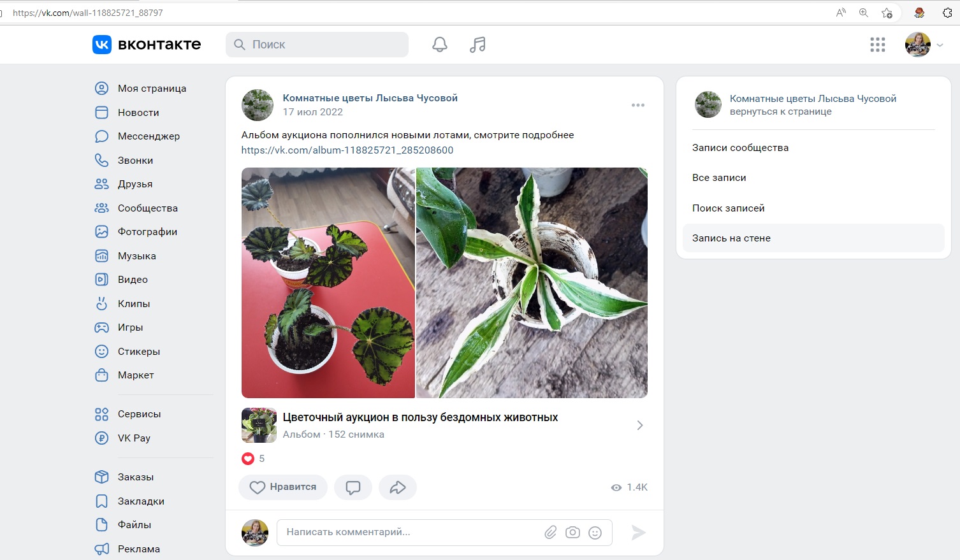Click the Фотографии picture icon
This screenshot has width=960, height=560.
tap(101, 232)
